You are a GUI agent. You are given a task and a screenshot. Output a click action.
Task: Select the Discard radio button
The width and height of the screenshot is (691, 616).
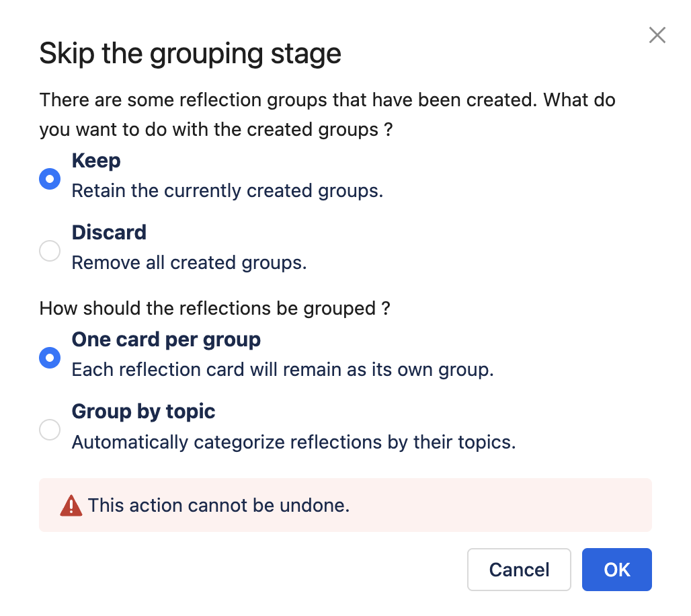[50, 251]
